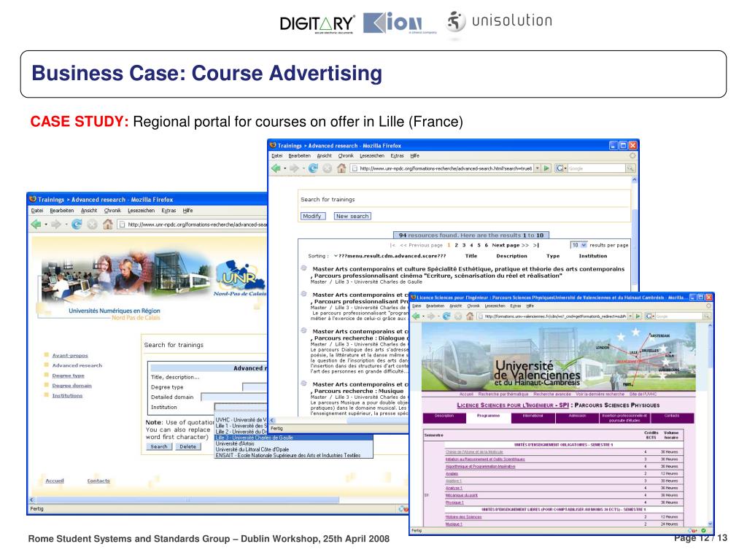Open the Degree type link in the UNR sidebar
Image resolution: width=747 pixels, height=560 pixels.
coord(68,376)
